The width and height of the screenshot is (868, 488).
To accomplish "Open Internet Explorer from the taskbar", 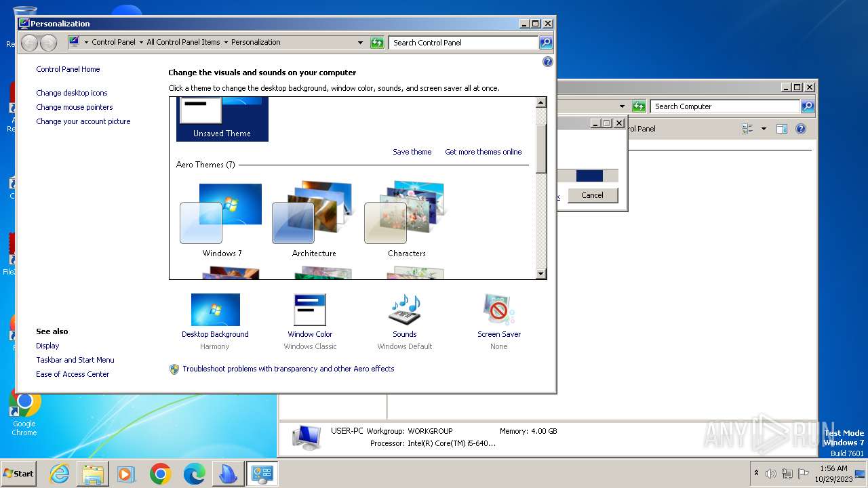I will point(60,474).
